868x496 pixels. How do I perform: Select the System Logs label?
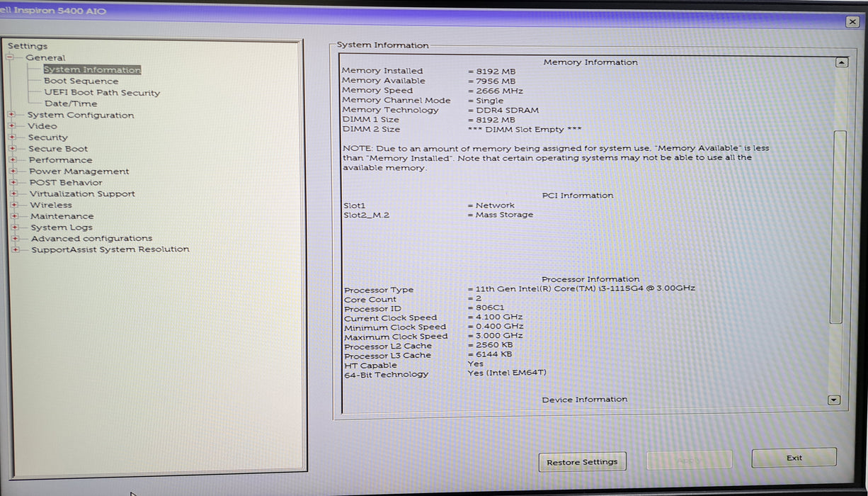pyautogui.click(x=62, y=227)
